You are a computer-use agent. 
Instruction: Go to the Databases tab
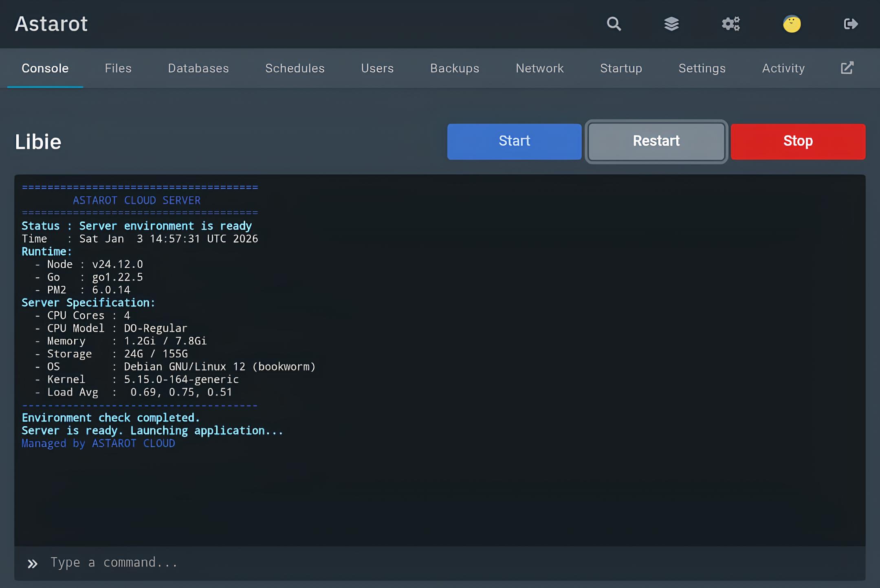(198, 68)
